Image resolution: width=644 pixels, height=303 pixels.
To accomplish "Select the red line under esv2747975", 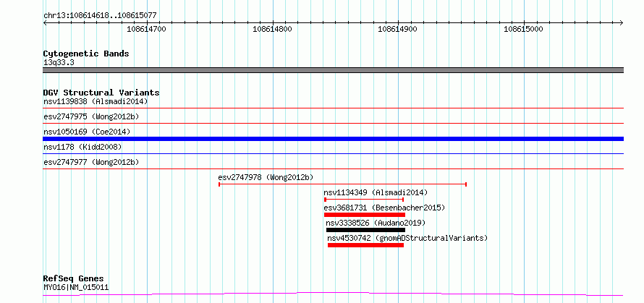I will pos(333,123).
